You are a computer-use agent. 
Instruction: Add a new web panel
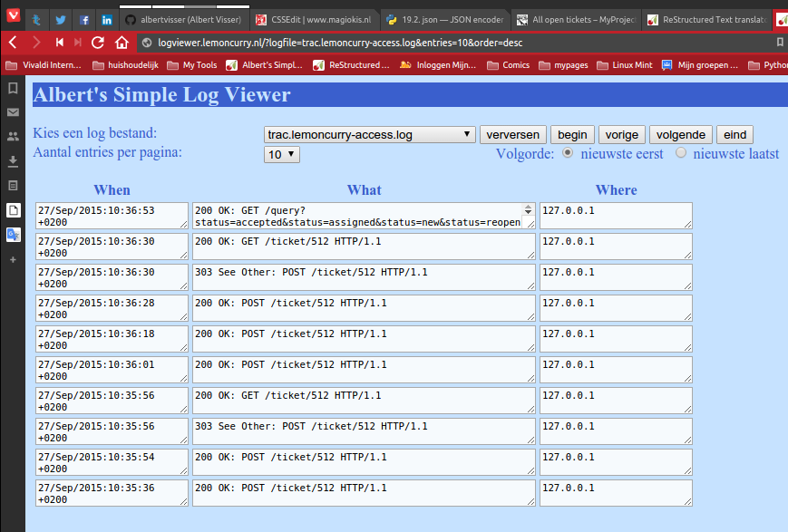13,260
